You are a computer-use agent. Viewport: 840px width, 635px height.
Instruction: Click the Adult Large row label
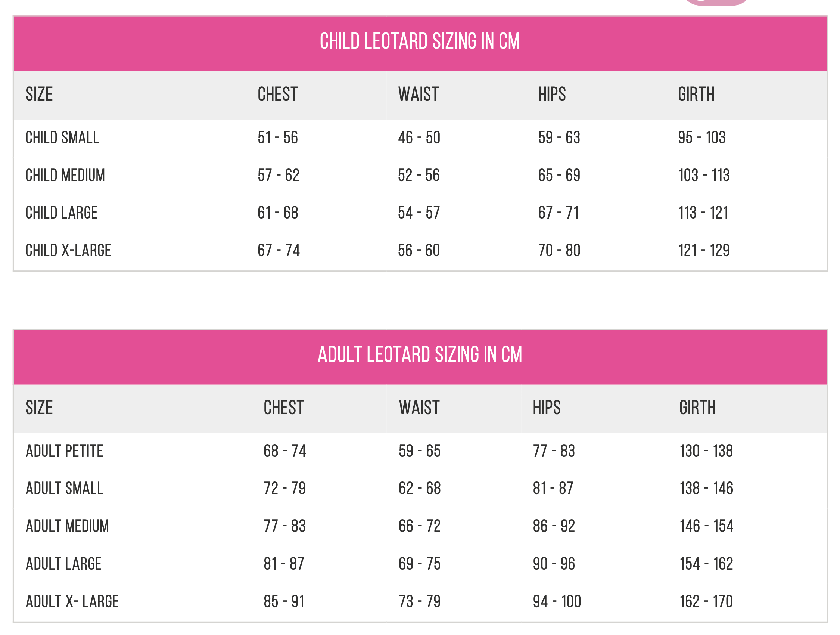63,564
